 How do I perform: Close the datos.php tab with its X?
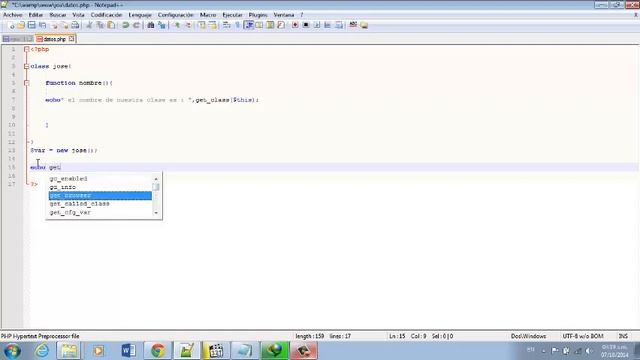(71, 39)
